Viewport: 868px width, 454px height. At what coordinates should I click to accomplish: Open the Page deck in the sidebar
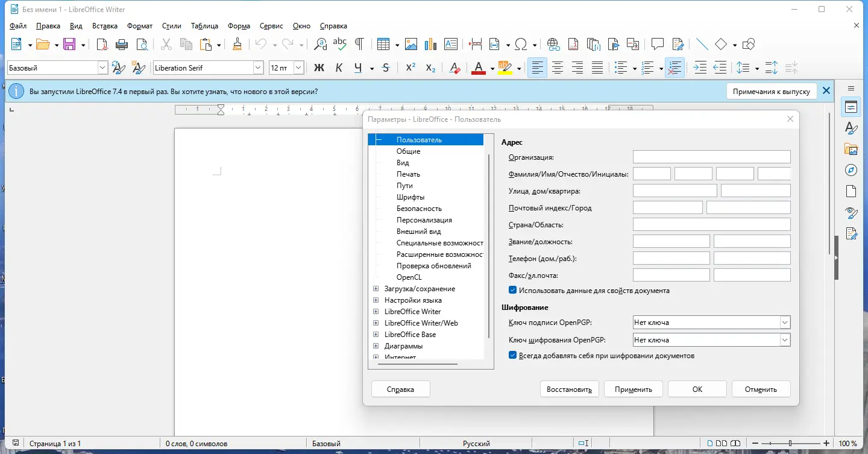tap(851, 191)
